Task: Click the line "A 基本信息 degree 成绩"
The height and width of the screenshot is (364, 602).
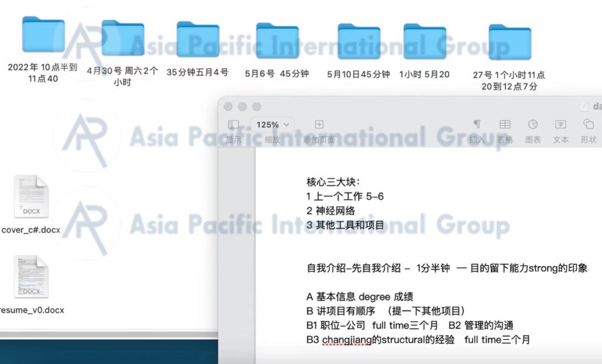Action: tap(360, 297)
